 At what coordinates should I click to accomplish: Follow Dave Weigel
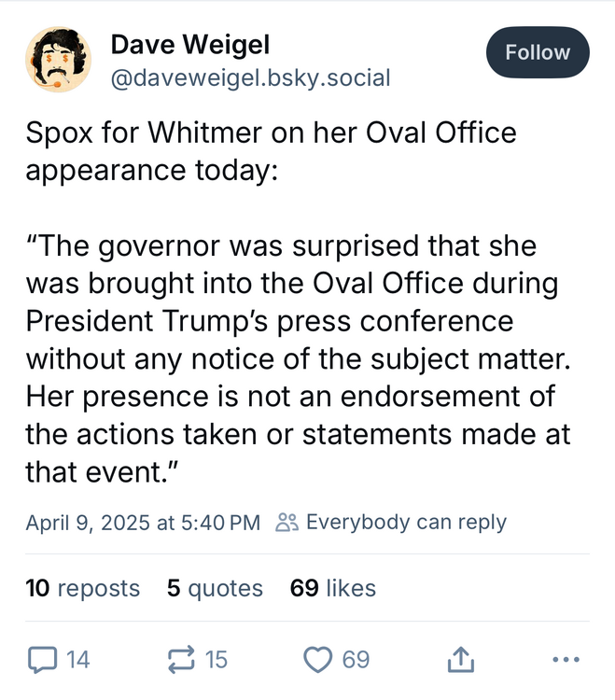[x=538, y=52]
